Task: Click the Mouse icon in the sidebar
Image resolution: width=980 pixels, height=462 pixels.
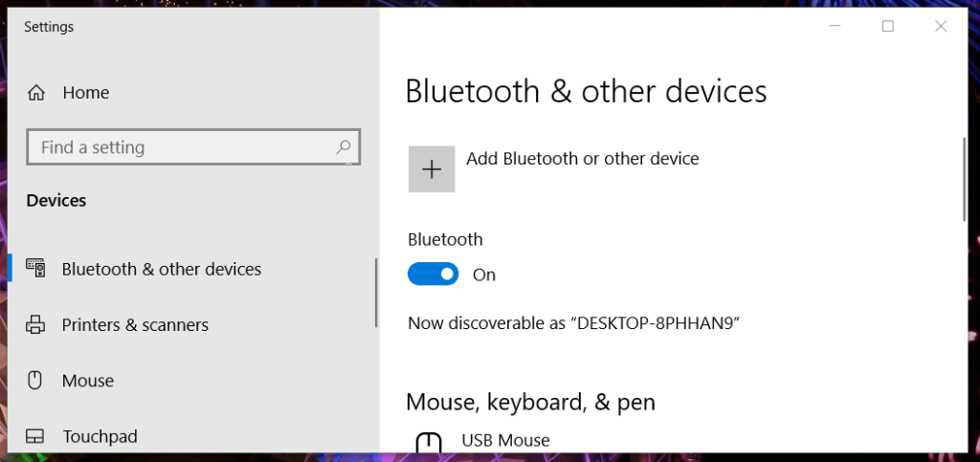Action: [x=35, y=380]
